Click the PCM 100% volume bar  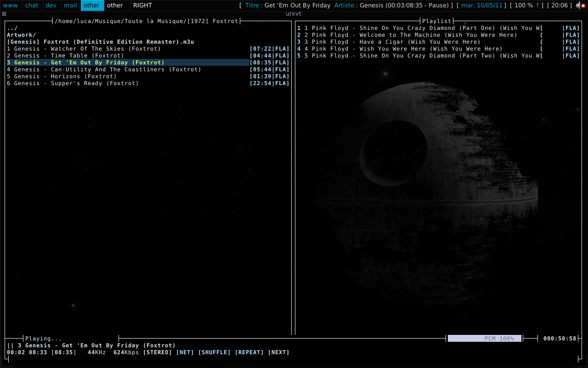pos(484,339)
